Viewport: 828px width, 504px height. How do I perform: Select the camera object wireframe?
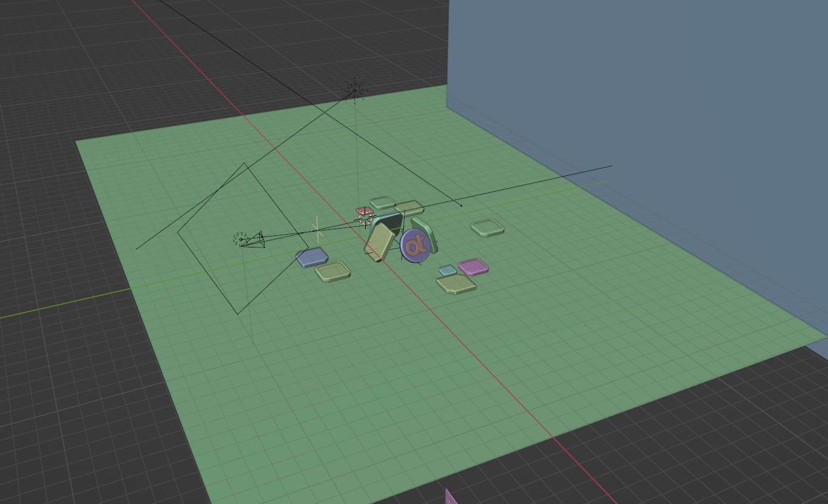(257, 238)
